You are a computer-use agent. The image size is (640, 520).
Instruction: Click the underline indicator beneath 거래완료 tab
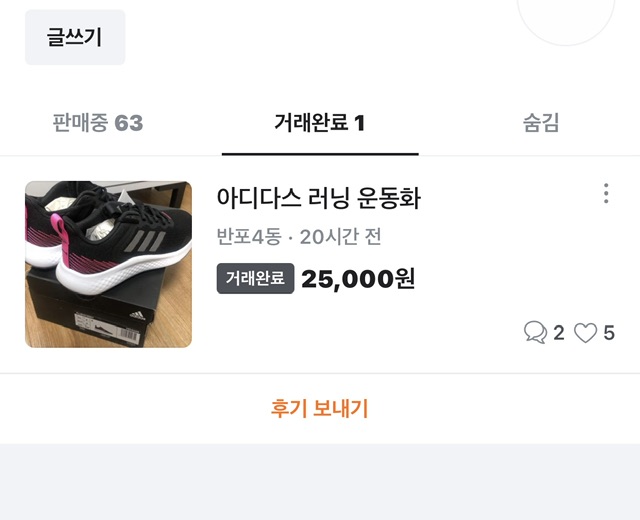pos(320,154)
